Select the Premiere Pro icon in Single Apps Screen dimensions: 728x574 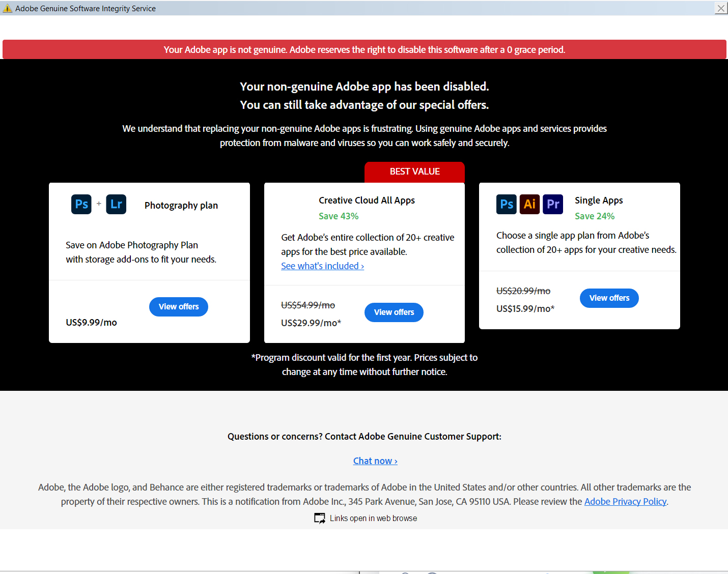pos(553,205)
